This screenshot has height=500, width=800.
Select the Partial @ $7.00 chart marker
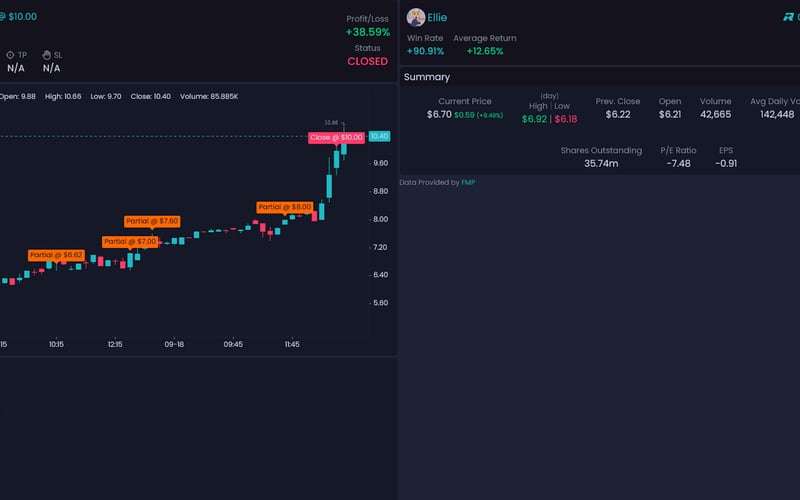point(130,241)
